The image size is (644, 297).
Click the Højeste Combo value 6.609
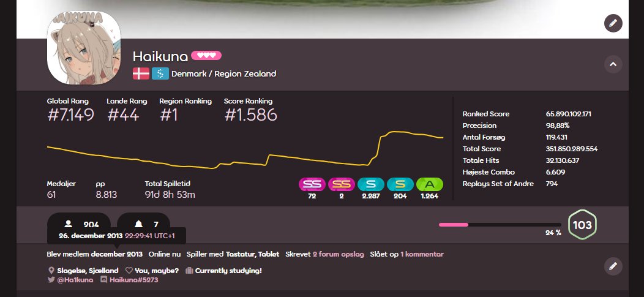tap(555, 171)
